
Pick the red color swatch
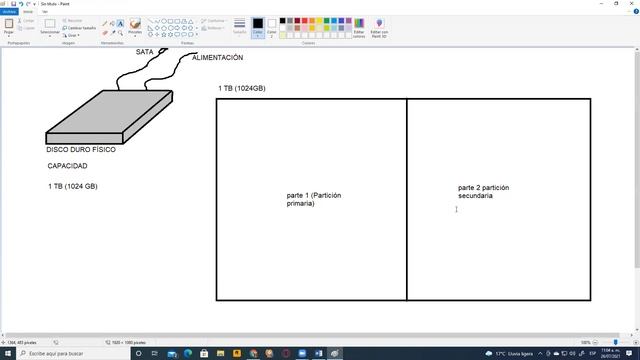[304, 21]
